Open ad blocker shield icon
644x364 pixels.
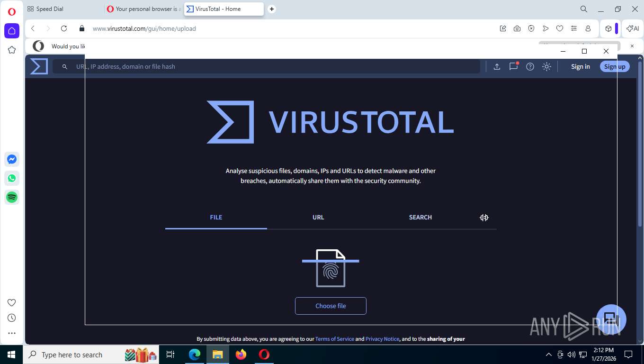pyautogui.click(x=531, y=28)
